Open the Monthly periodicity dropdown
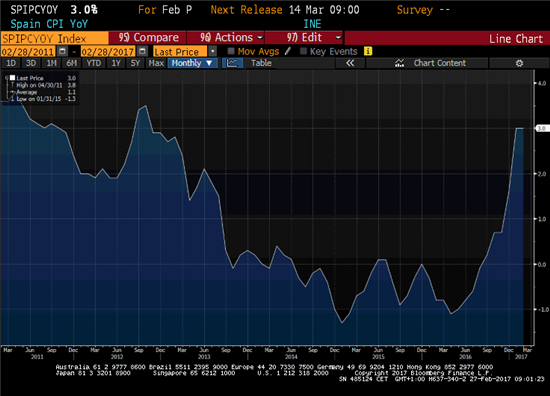The height and width of the screenshot is (396, 550). [192, 63]
